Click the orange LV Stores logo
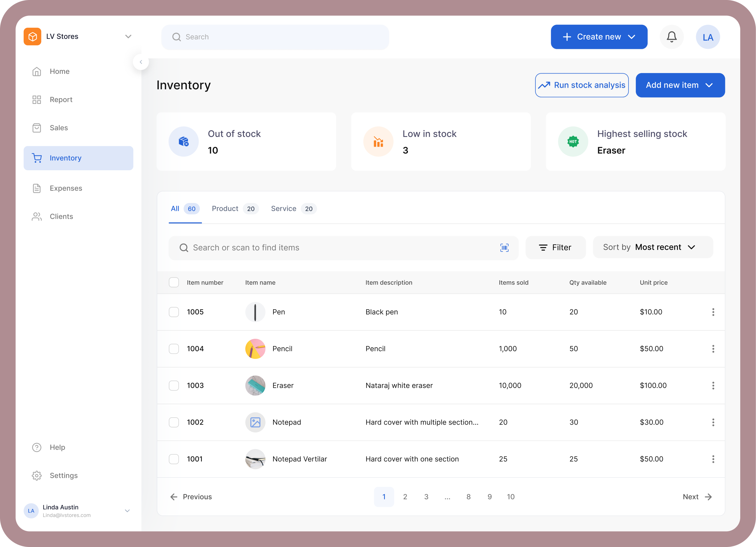The height and width of the screenshot is (547, 756). tap(32, 36)
